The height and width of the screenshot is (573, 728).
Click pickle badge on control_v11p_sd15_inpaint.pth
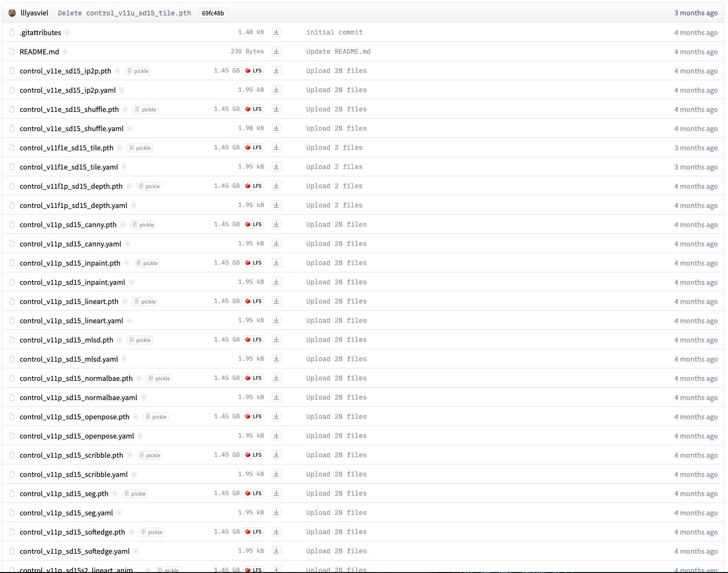[x=147, y=263]
